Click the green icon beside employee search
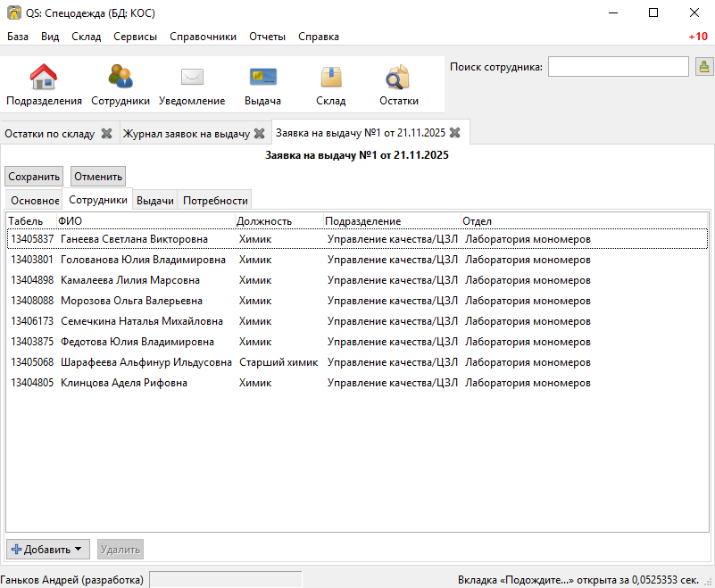The width and height of the screenshot is (715, 588). [703, 67]
